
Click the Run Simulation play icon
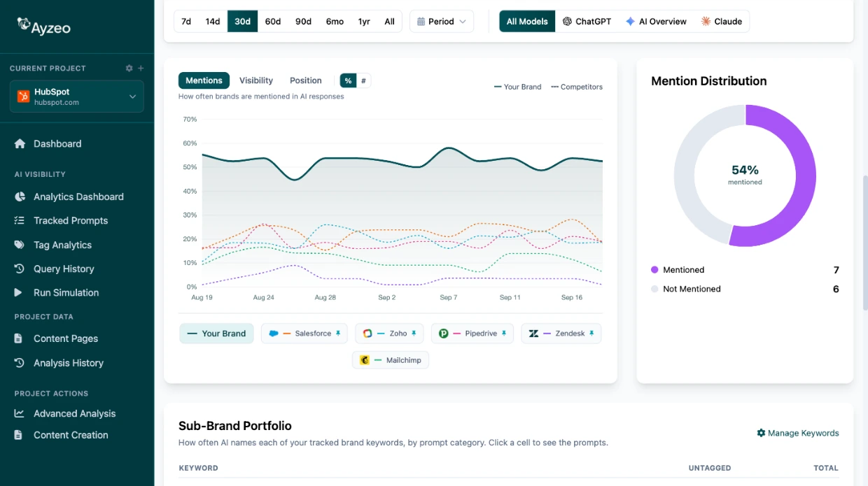coord(20,292)
